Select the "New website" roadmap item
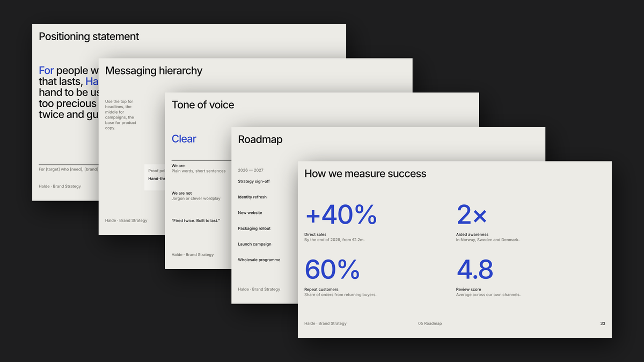This screenshot has height=362, width=644. [x=250, y=213]
